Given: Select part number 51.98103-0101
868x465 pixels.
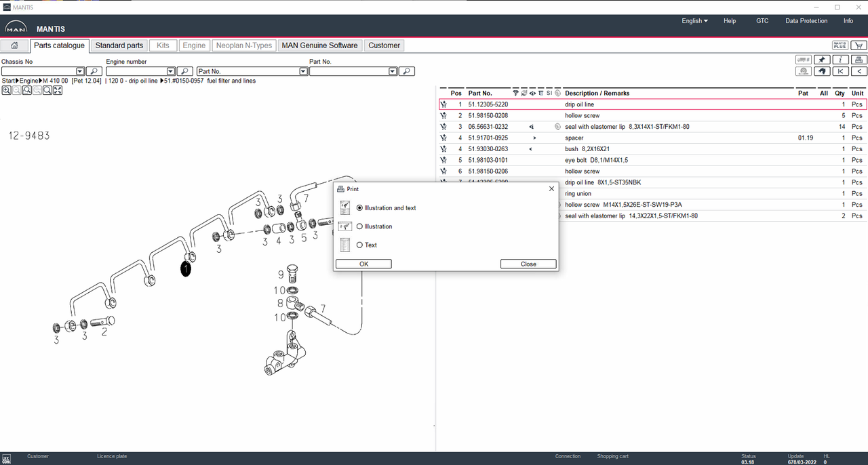Looking at the screenshot, I should [488, 160].
